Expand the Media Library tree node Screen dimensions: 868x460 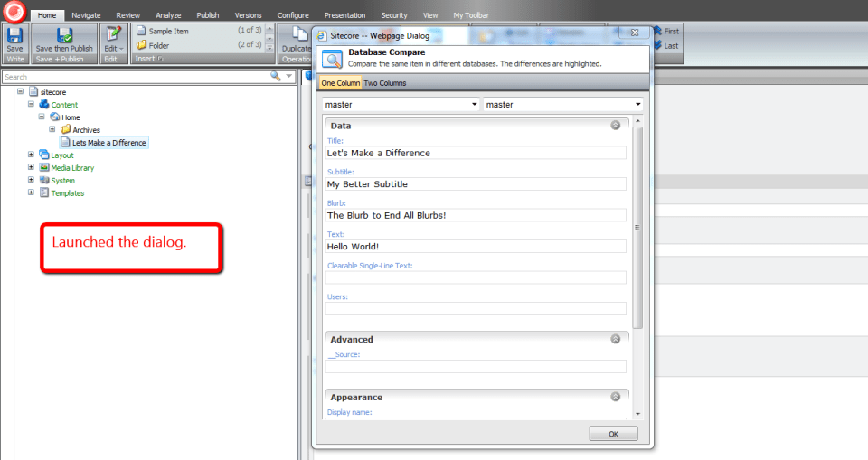click(31, 167)
